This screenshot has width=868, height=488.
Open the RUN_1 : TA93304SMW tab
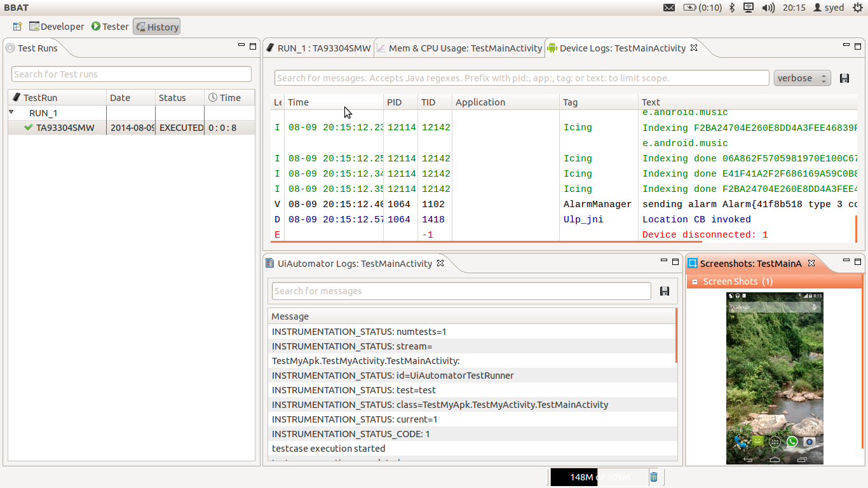click(x=318, y=48)
